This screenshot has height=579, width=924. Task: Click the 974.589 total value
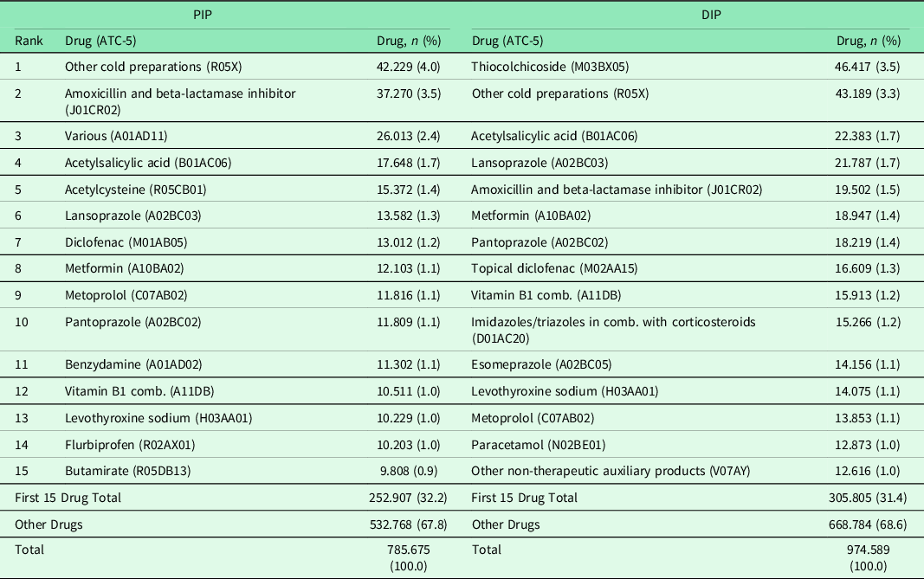coord(867,550)
